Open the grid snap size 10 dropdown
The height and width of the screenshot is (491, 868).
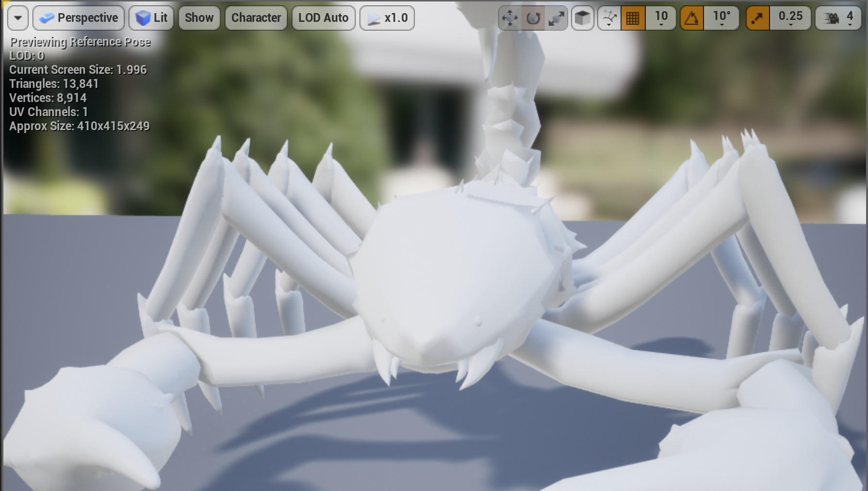(660, 17)
